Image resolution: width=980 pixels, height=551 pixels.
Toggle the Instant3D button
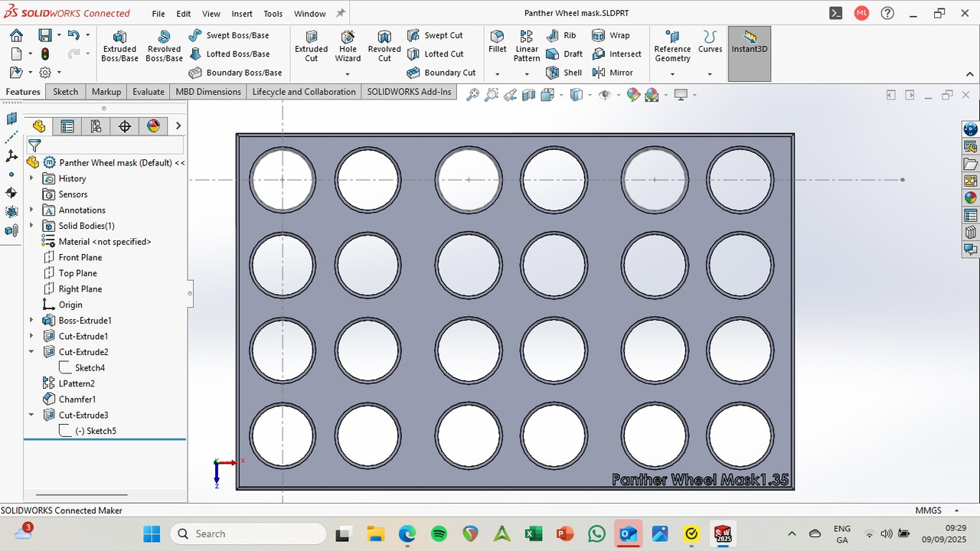coord(750,54)
